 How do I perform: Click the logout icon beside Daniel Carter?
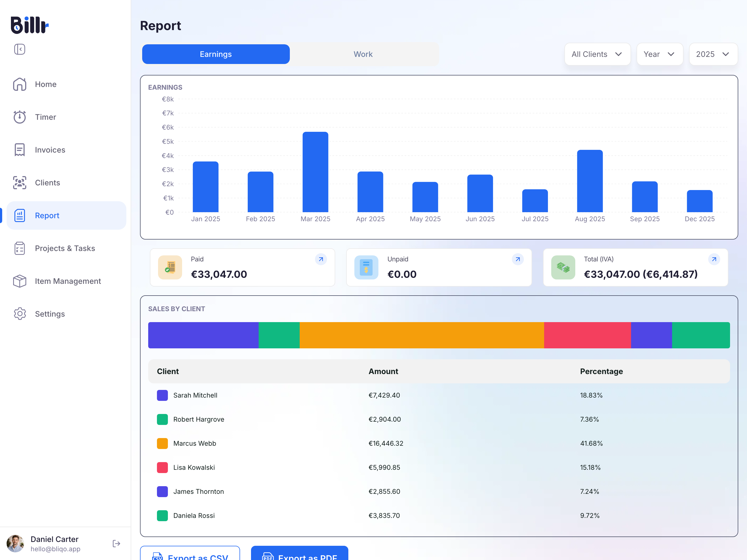[x=116, y=543]
